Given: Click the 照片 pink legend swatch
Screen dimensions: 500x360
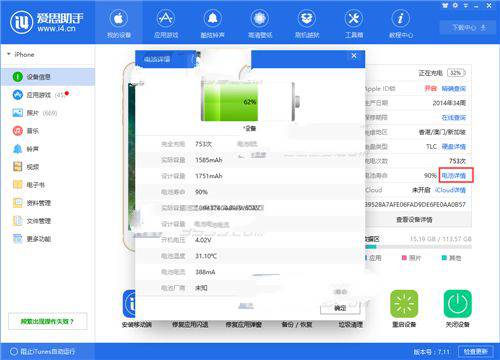Looking at the screenshot, I should pyautogui.click(x=404, y=258).
